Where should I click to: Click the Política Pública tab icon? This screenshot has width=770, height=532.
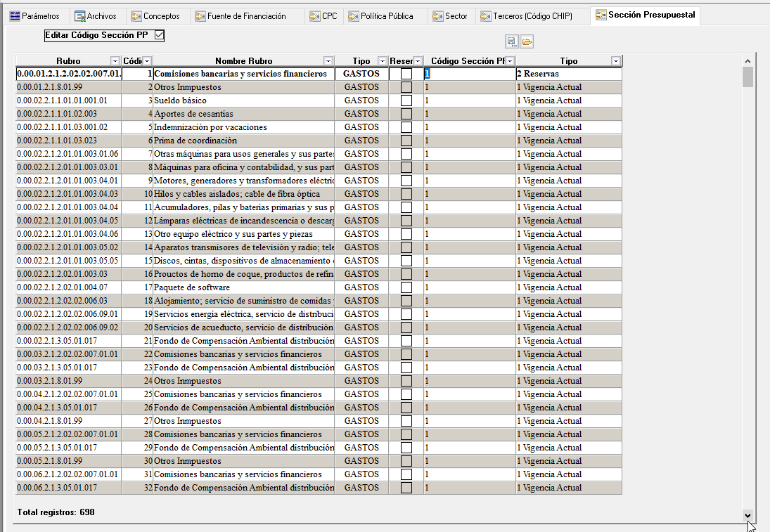[x=354, y=16]
